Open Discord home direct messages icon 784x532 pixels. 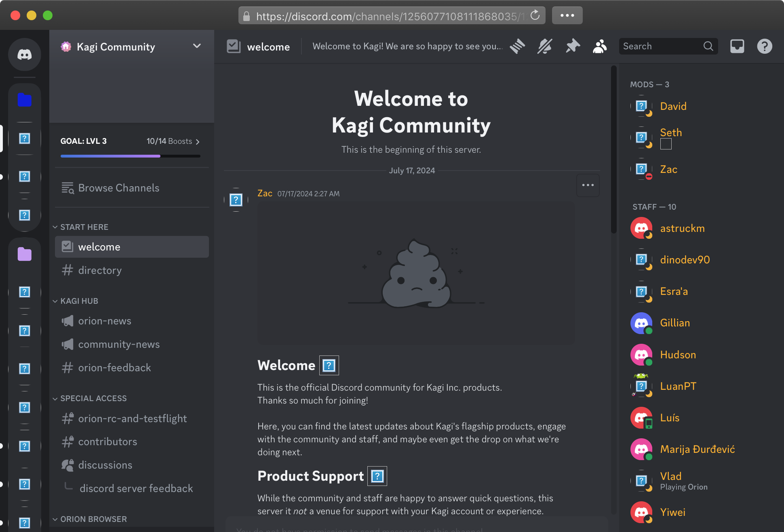click(24, 55)
